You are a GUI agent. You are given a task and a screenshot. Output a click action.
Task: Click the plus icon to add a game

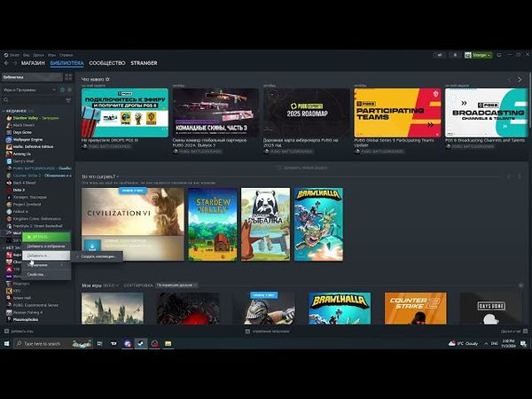[x=6, y=331]
